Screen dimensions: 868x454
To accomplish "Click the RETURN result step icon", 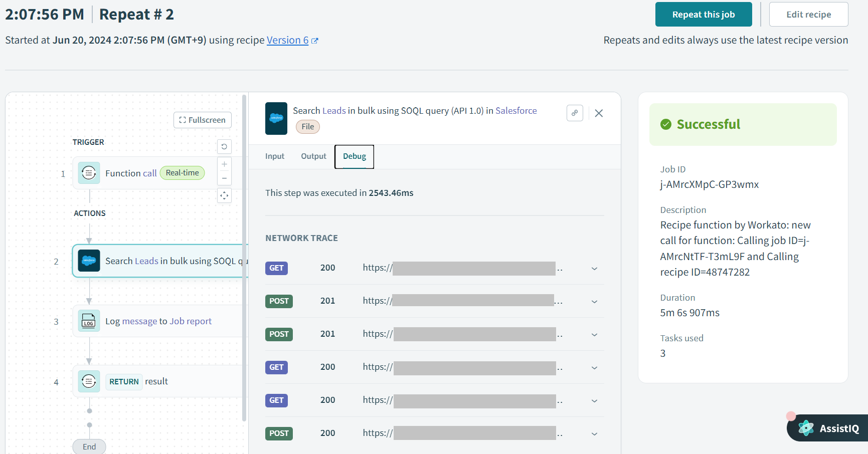I will [x=89, y=381].
